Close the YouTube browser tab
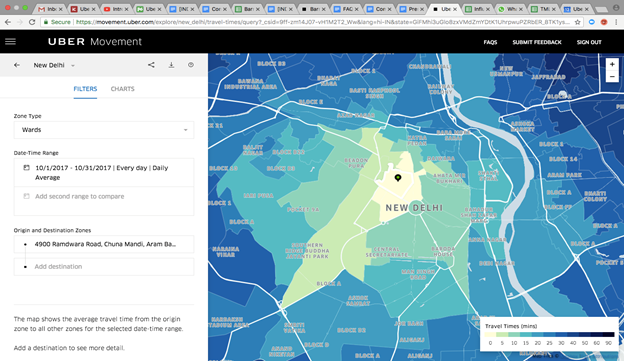The image size is (624, 361). 127,9
